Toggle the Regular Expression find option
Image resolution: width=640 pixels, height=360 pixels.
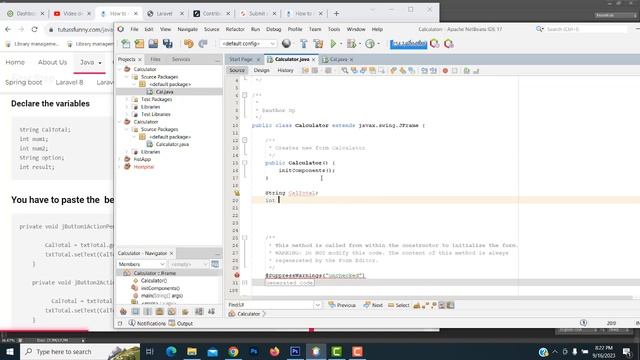pyautogui.click(x=433, y=305)
